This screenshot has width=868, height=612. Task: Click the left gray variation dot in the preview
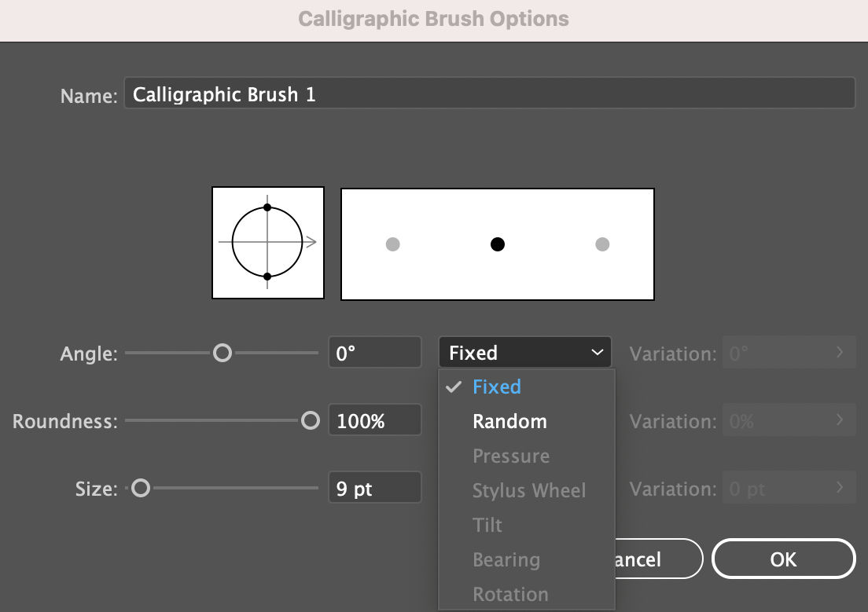click(x=392, y=244)
